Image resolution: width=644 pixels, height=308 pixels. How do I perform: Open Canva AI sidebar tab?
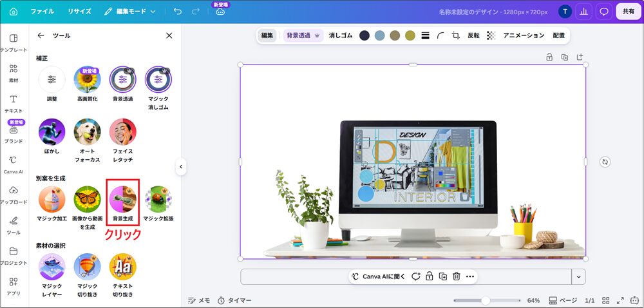coord(14,164)
